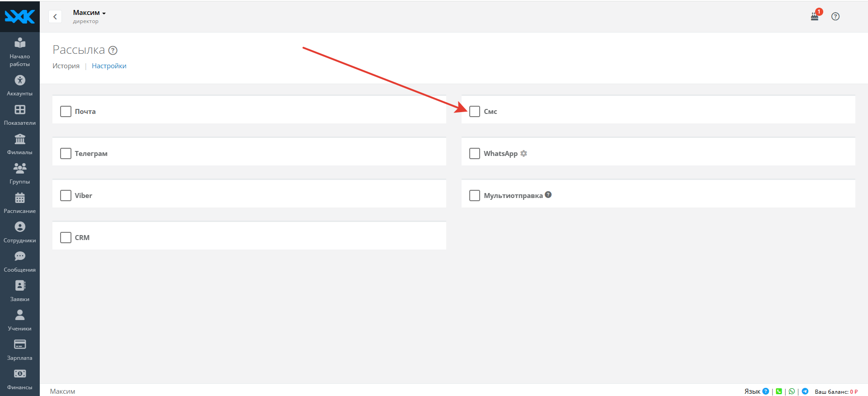Image resolution: width=868 pixels, height=396 pixels.
Task: Open the Telegram icon in the footer
Action: click(805, 391)
